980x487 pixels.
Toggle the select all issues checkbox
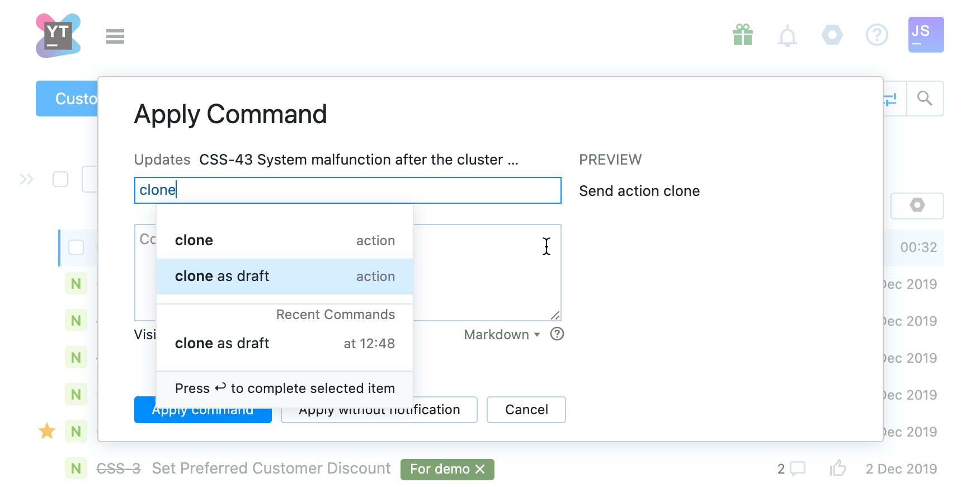click(60, 179)
